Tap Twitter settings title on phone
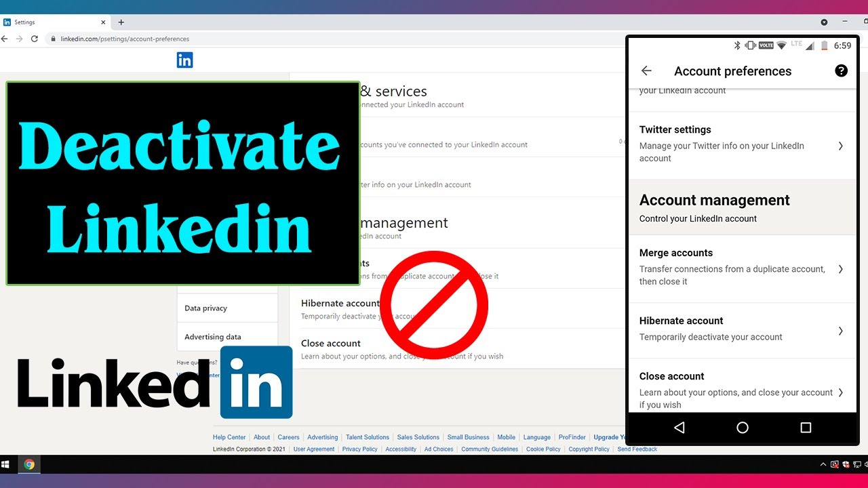 pyautogui.click(x=675, y=129)
